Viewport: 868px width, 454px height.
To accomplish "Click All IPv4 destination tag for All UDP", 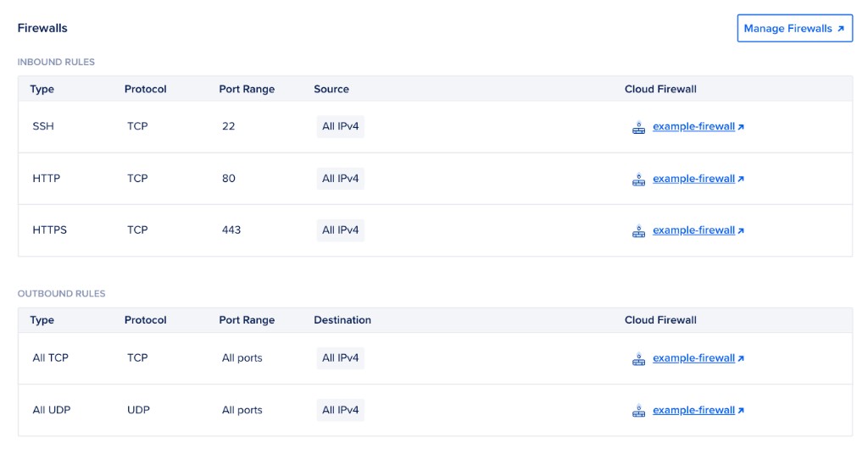I will [341, 410].
